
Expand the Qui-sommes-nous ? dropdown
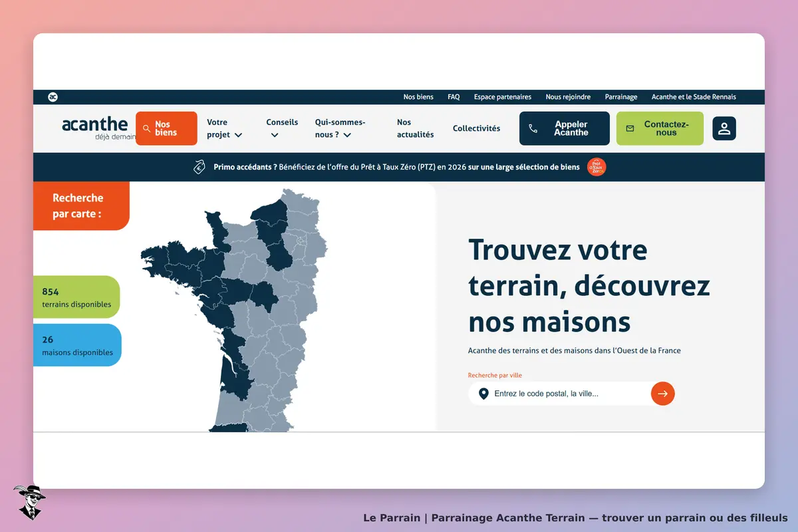tap(340, 128)
